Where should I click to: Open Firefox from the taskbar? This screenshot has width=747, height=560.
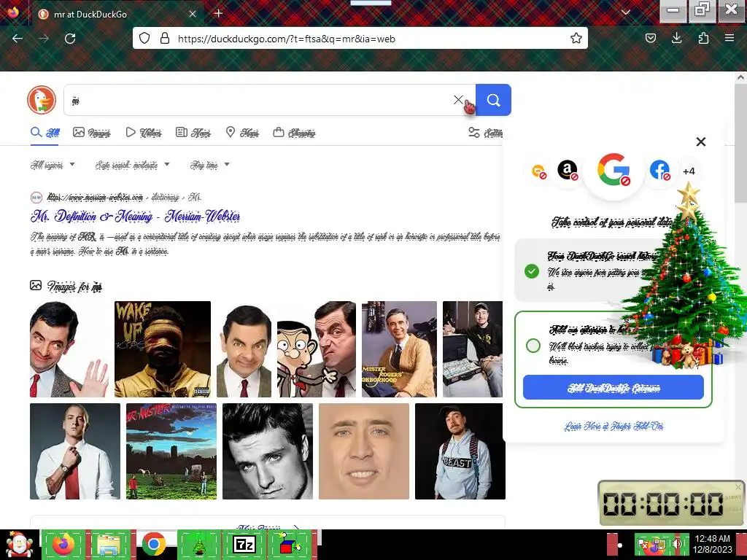click(63, 545)
